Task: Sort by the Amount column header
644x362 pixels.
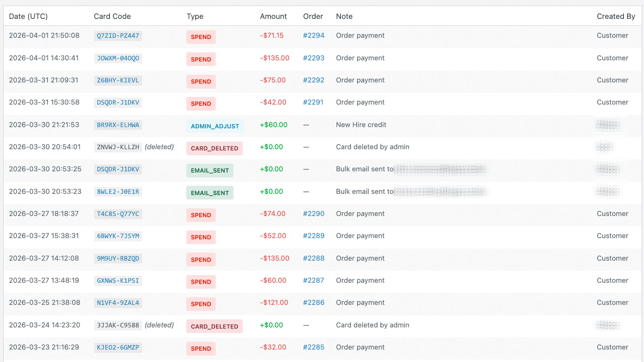Action: (273, 16)
